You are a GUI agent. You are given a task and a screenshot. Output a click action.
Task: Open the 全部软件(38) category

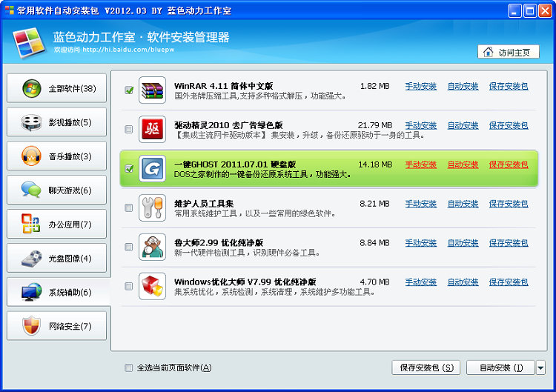point(56,88)
